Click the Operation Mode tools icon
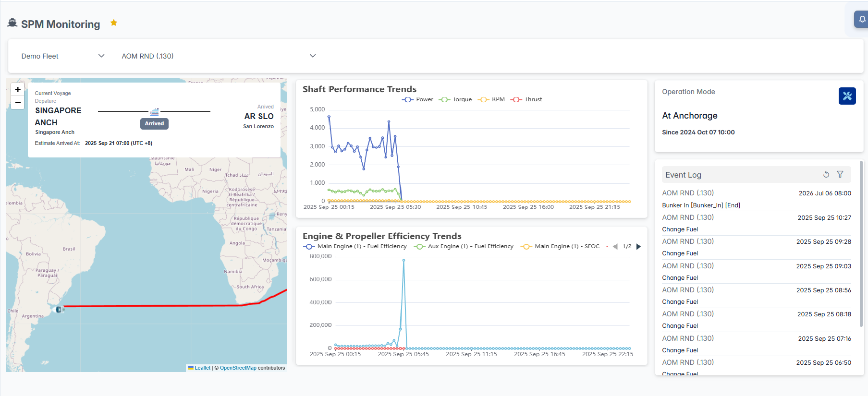This screenshot has width=868, height=396. (x=847, y=96)
